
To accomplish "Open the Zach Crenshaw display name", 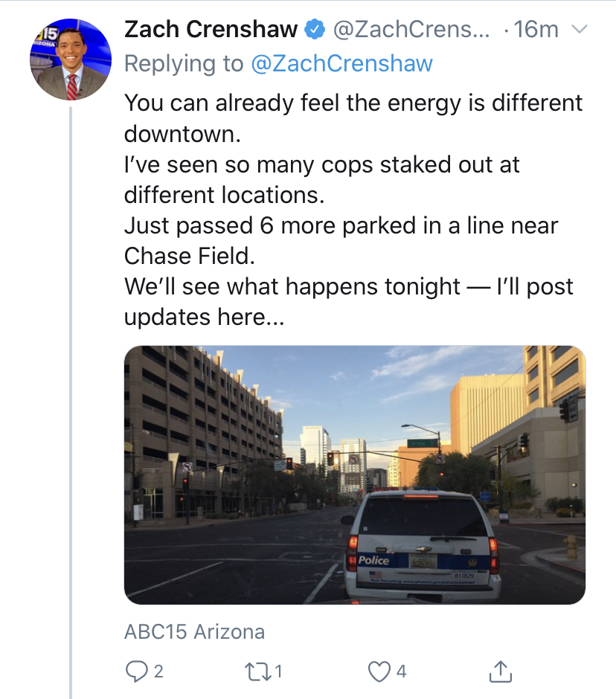I will [x=211, y=30].
